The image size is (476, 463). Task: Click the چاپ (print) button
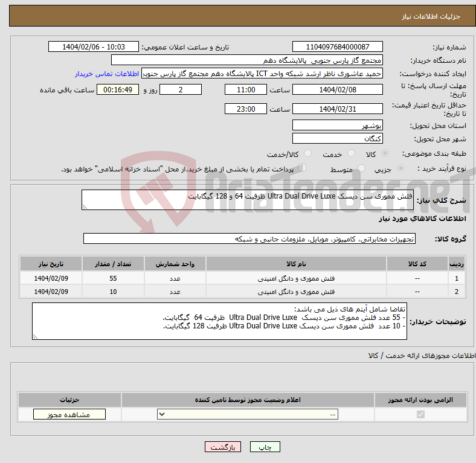tap(265, 447)
